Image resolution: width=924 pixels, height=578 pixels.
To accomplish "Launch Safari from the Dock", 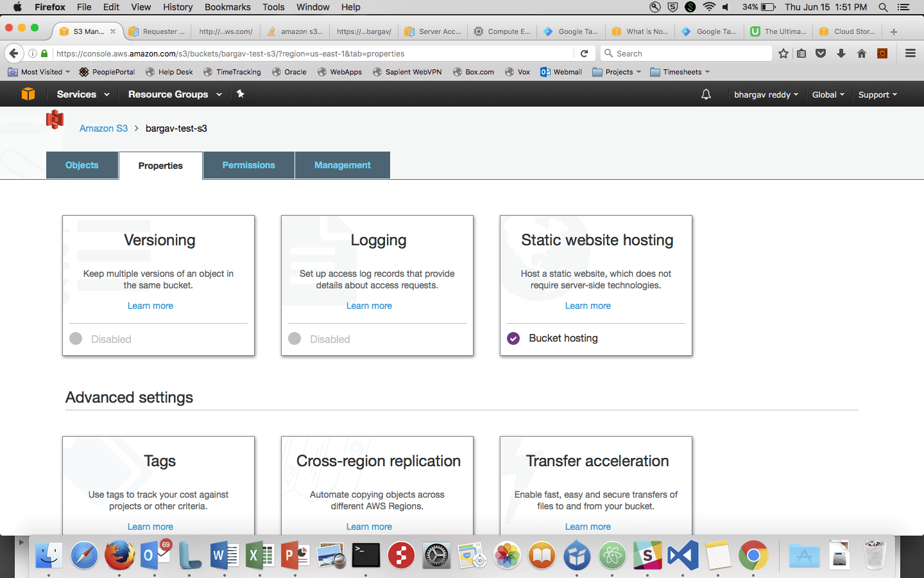I will click(84, 556).
